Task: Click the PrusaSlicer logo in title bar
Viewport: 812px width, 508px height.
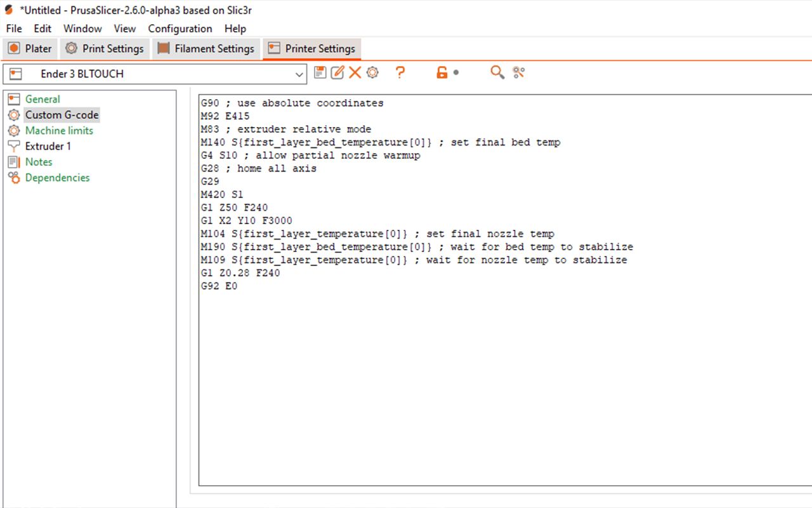Action: coord(9,10)
